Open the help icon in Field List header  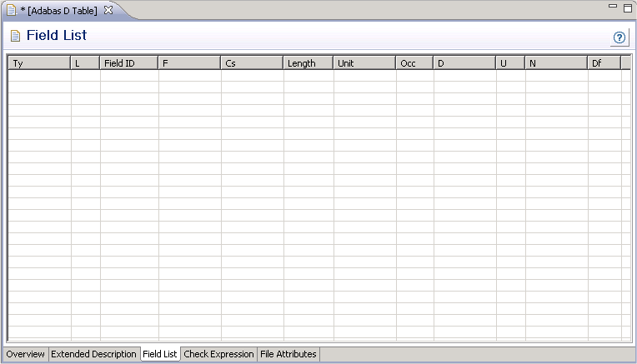(x=619, y=37)
